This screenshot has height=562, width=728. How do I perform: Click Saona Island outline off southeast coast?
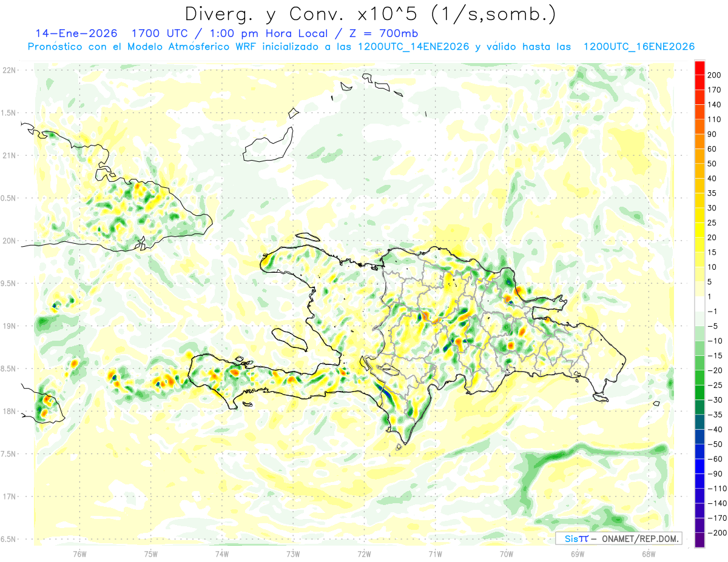pos(601,398)
